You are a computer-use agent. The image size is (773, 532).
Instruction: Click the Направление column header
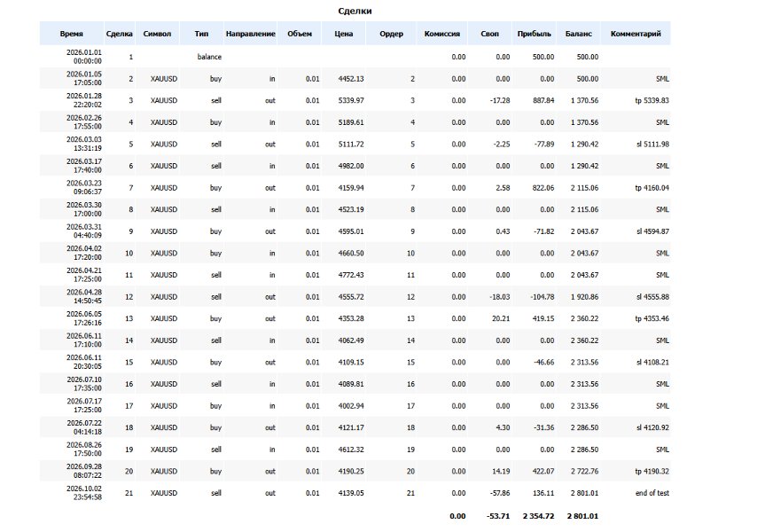pos(251,34)
